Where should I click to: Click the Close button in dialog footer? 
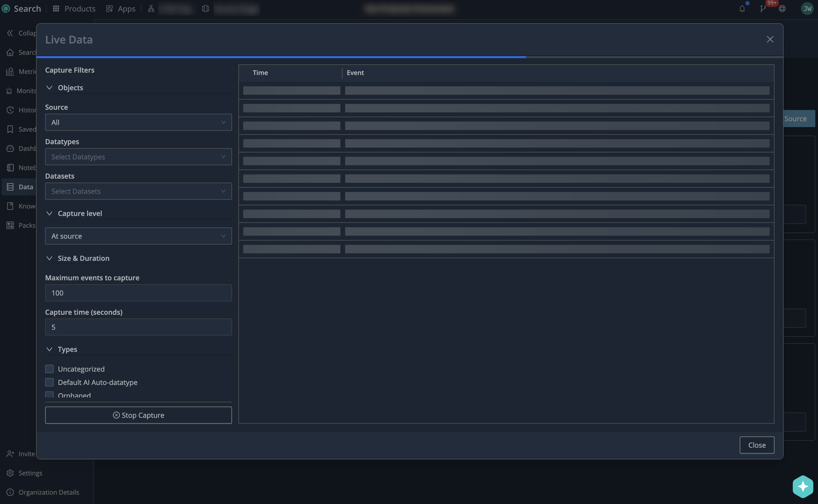tap(757, 445)
